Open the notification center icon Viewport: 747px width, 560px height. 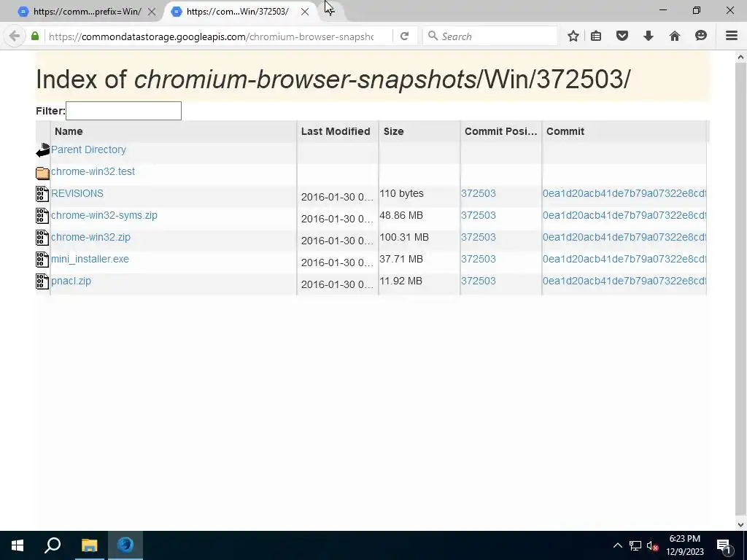pos(724,545)
